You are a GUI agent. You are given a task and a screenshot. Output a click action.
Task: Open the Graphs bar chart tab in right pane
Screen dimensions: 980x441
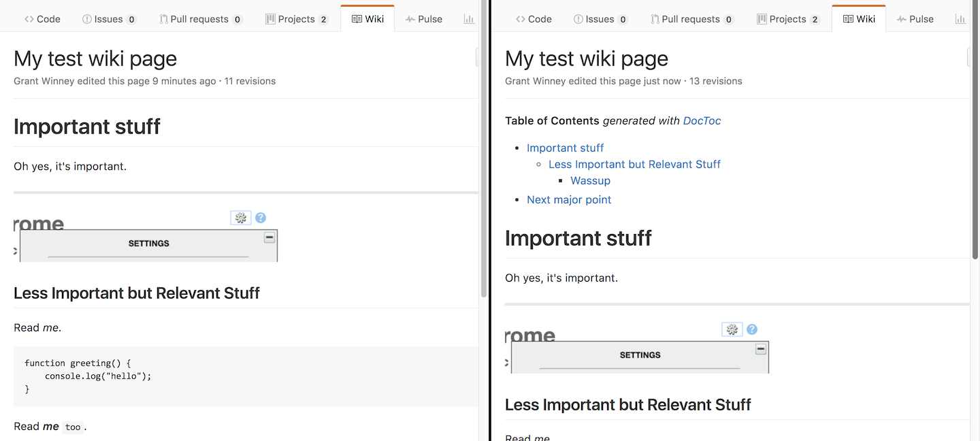click(x=960, y=19)
